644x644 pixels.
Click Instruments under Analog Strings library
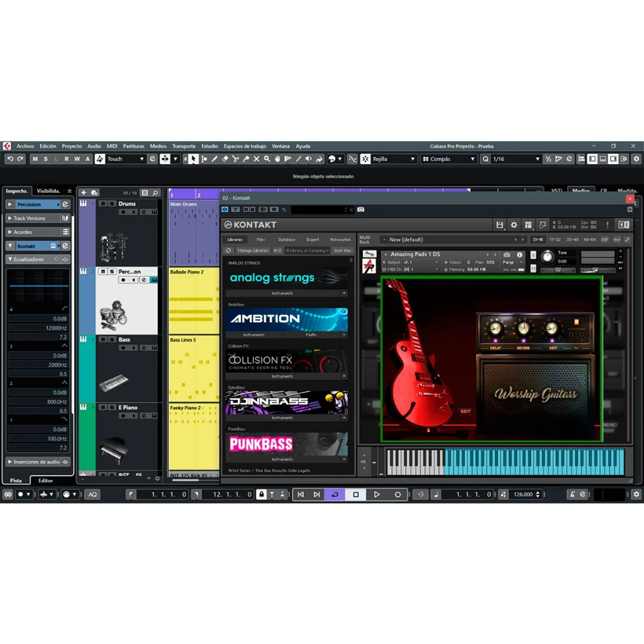[x=282, y=294]
